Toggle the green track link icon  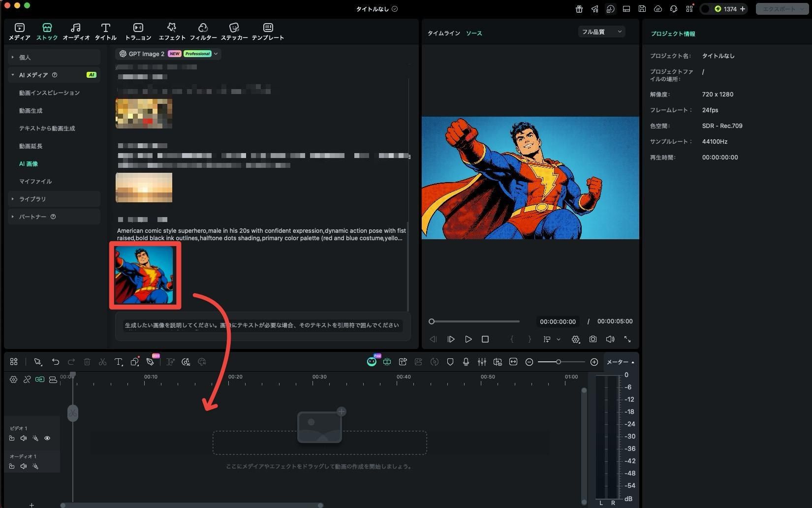point(40,380)
